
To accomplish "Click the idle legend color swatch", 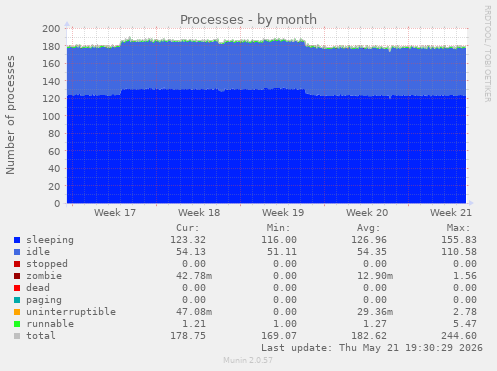I will 17,252.
